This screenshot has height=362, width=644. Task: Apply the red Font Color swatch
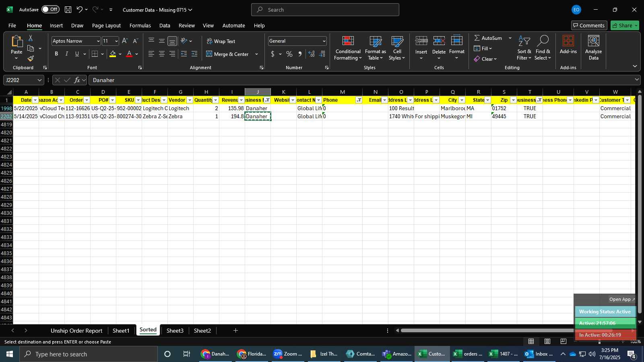pos(129,54)
